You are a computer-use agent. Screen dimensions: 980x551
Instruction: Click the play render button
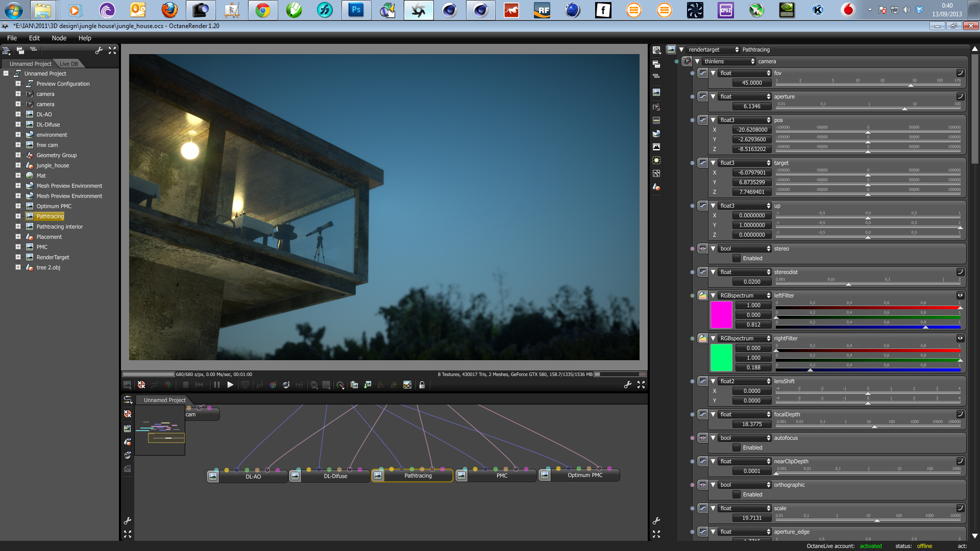pyautogui.click(x=230, y=385)
